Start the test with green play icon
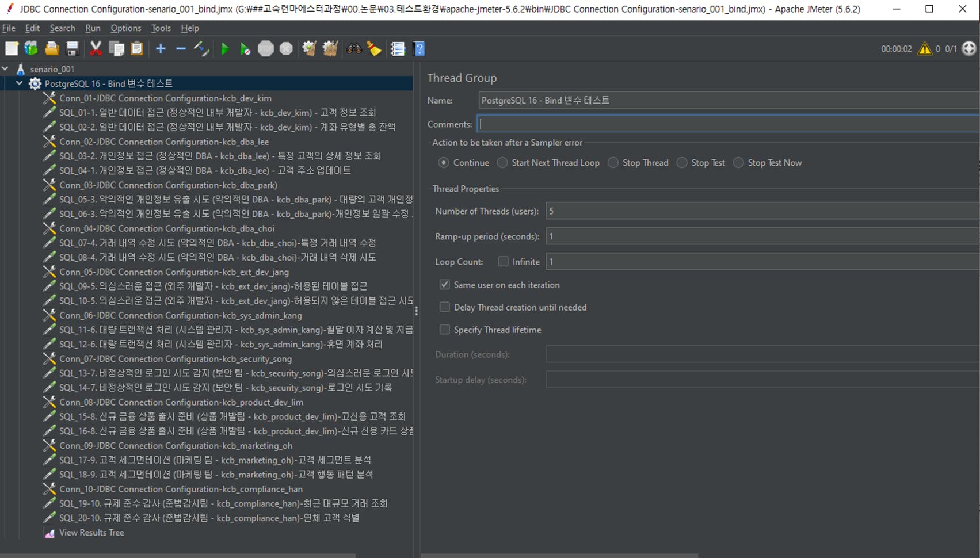The image size is (980, 558). point(225,49)
